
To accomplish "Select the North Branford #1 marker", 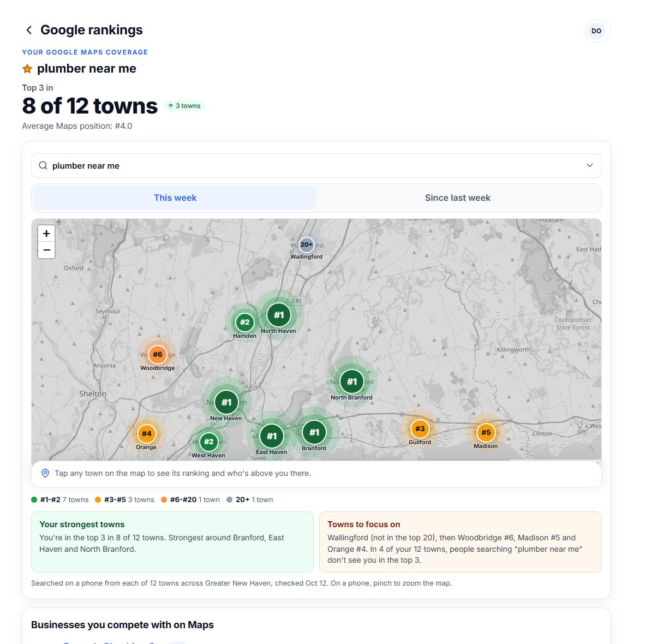I will (352, 381).
